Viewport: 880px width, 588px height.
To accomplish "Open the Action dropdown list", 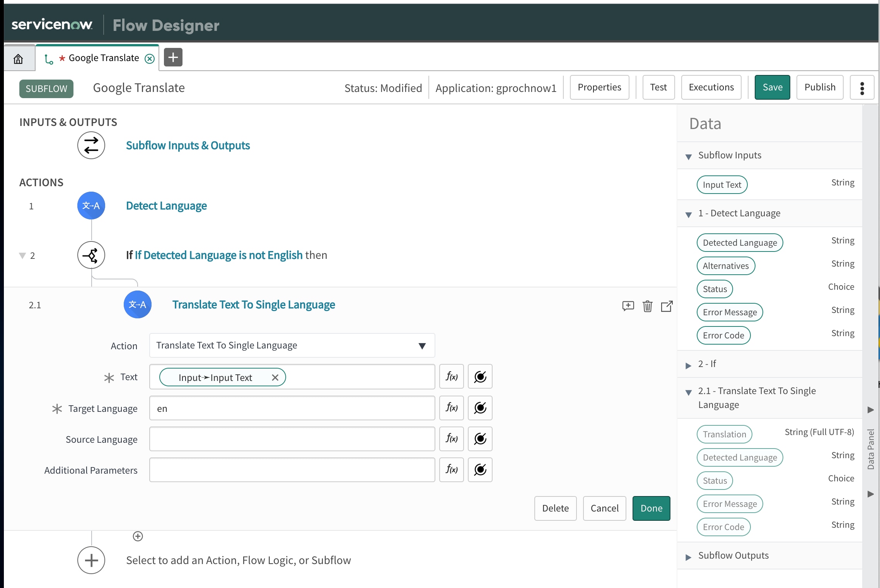I will coord(292,345).
